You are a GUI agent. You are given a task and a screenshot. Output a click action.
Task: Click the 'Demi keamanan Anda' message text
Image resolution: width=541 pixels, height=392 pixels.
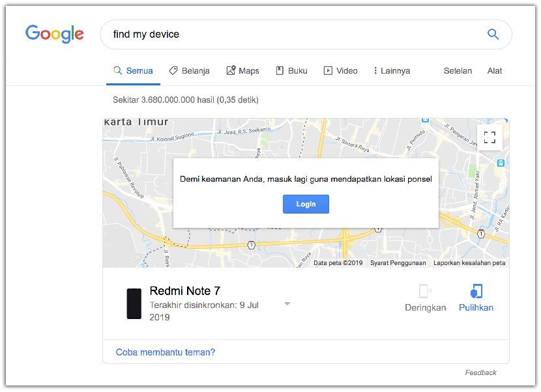tap(306, 179)
